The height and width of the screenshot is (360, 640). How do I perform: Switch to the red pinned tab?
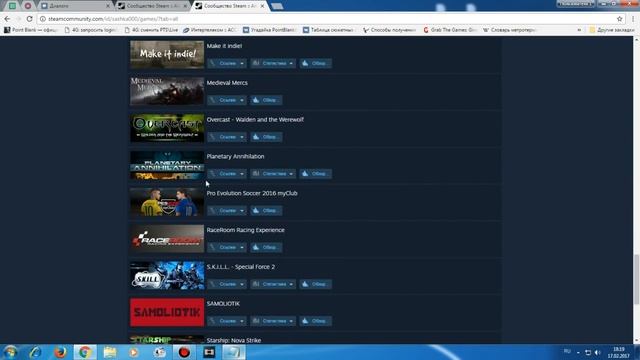click(x=28, y=6)
